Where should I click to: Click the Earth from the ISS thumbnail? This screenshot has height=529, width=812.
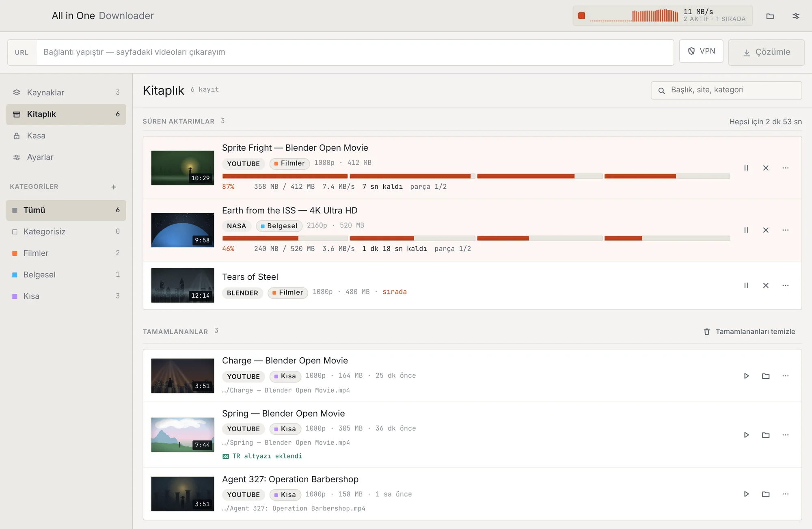(x=183, y=230)
